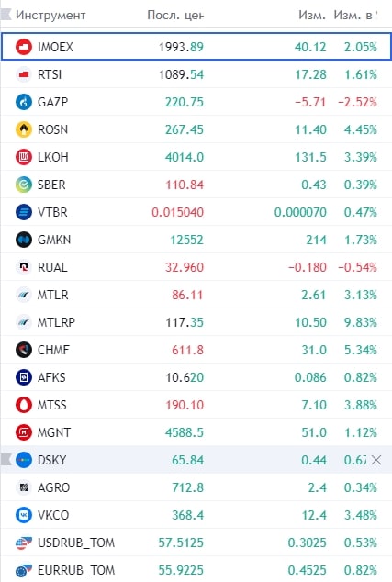This screenshot has height=582, width=392.
Task: Click the Gazprom GAZP logo icon
Action: pos(24,102)
